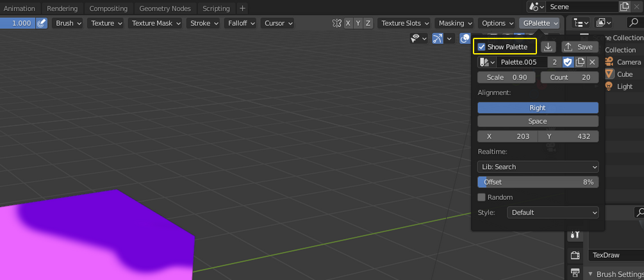
Task: Expand the Texture Mask dropdown
Action: [156, 24]
